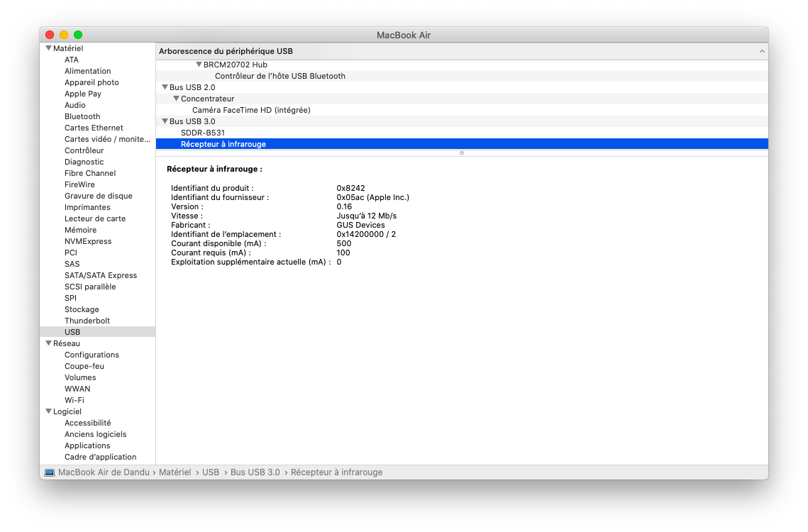Image resolution: width=808 pixels, height=532 pixels.
Task: Select NVMExpress in the sidebar
Action: pos(88,240)
